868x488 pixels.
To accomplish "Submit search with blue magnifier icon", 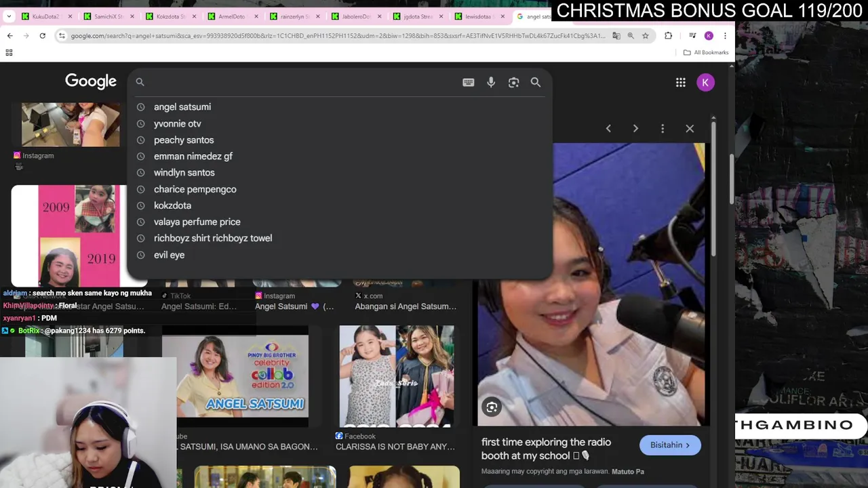I will (x=536, y=82).
